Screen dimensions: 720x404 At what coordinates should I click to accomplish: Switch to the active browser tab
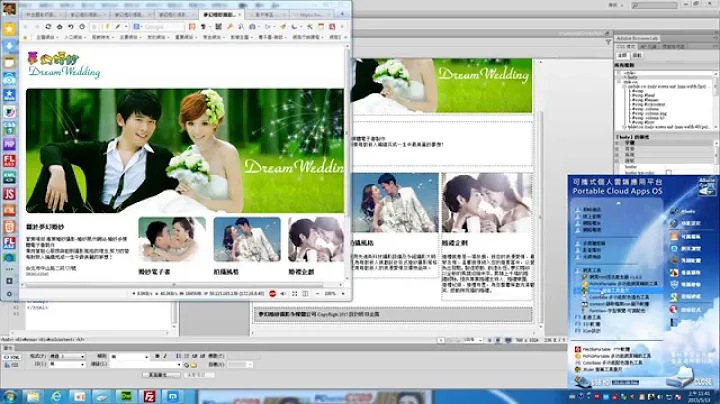click(221, 15)
